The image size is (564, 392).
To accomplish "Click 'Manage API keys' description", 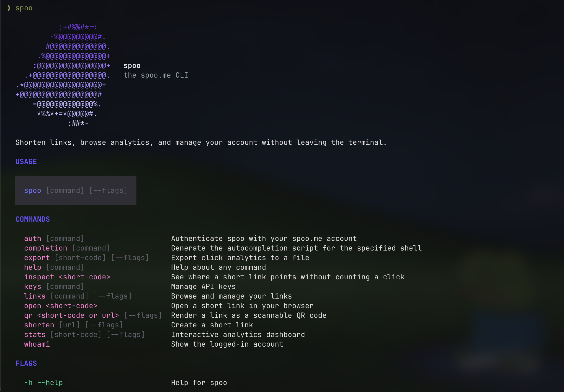I will (203, 287).
